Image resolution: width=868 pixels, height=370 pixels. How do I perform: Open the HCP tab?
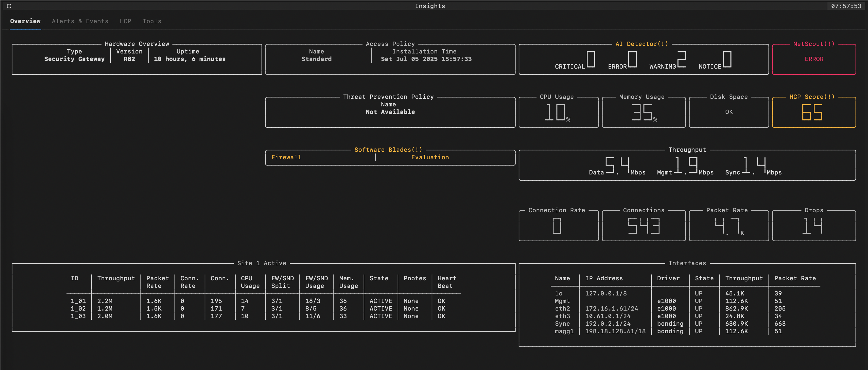pyautogui.click(x=125, y=21)
